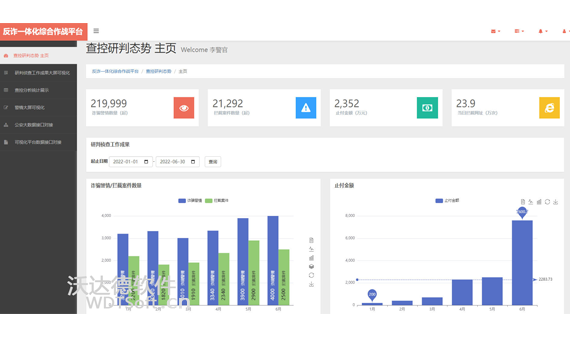This screenshot has width=570, height=360.
Task: Toggle the hamburger sidebar menu icon
Action: [x=96, y=31]
